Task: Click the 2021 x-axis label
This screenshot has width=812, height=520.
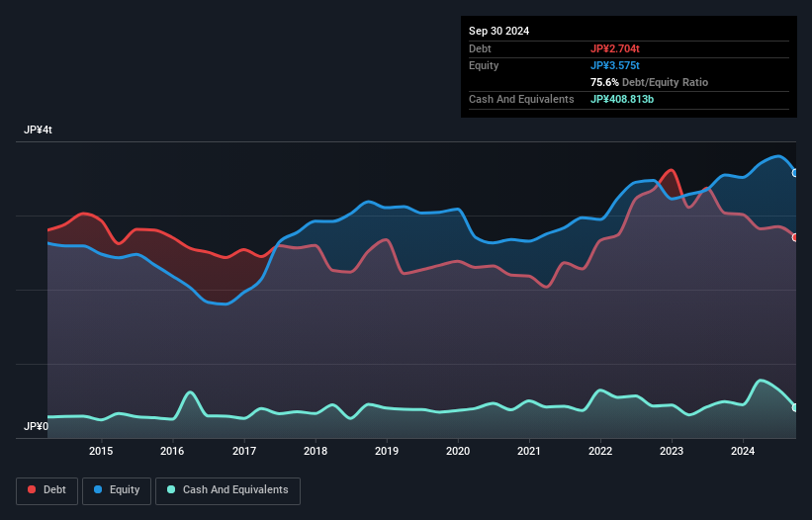Action: click(x=529, y=451)
